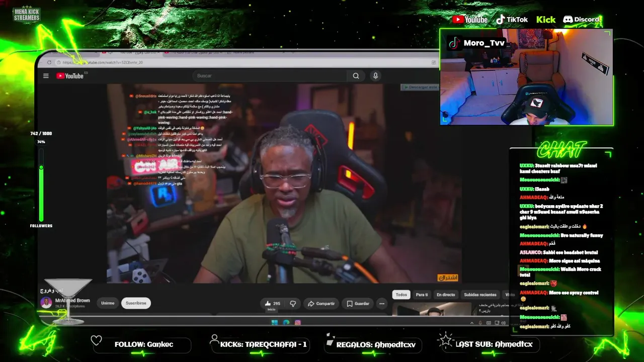Click the streamer webcam feed

pos(526,77)
